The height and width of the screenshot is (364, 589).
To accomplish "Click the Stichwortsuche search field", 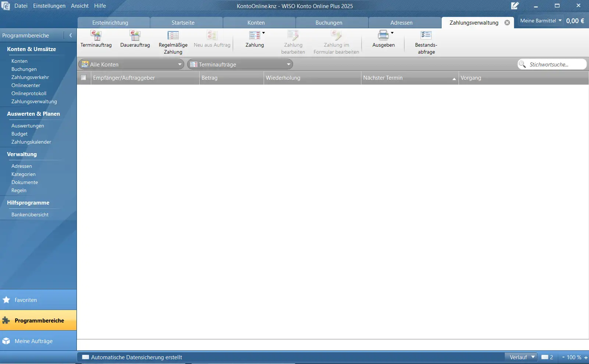I will point(555,64).
